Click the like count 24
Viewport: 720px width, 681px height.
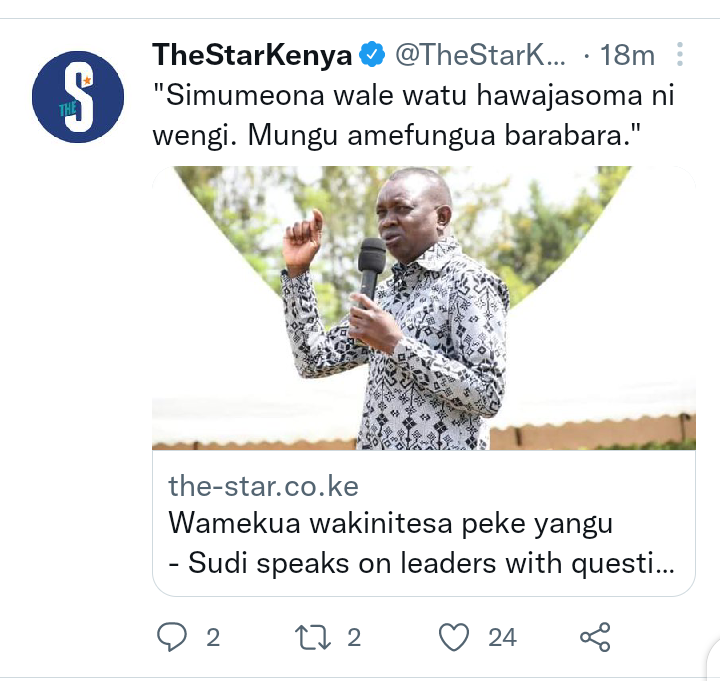[x=502, y=637]
